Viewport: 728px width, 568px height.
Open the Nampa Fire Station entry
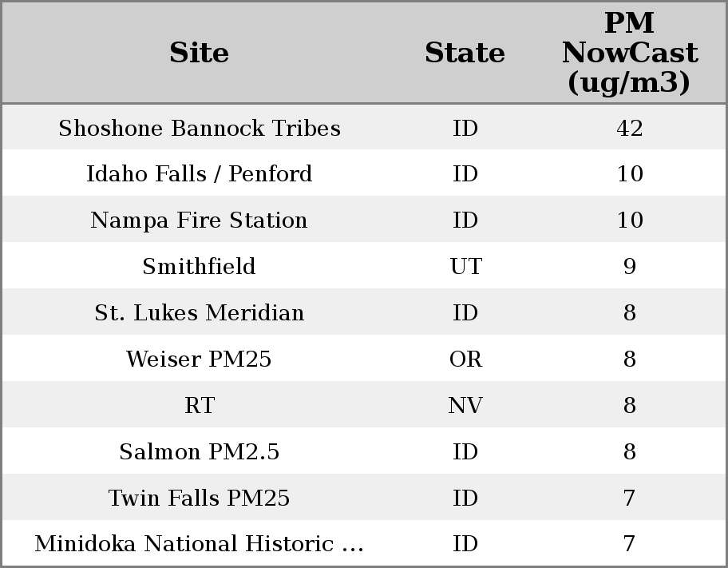point(200,220)
